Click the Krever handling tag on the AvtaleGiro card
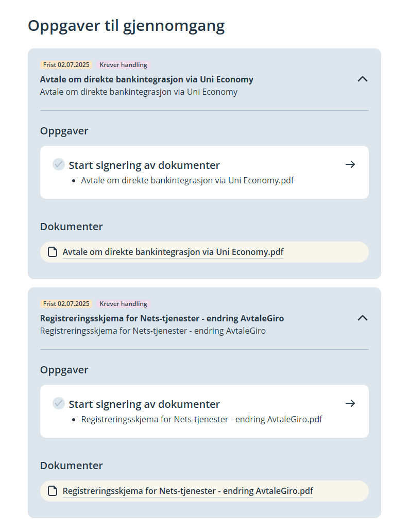This screenshot has height=532, width=410. tap(124, 304)
